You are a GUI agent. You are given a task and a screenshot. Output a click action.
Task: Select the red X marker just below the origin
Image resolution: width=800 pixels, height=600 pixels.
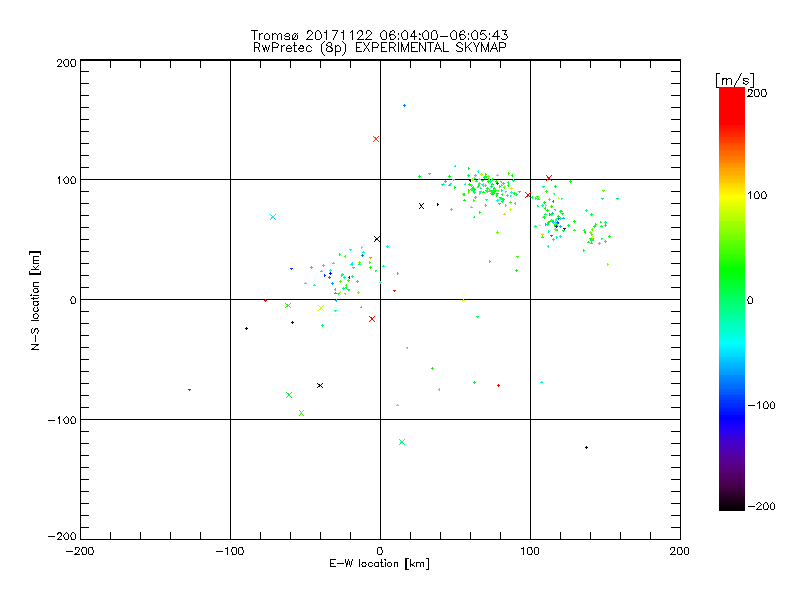pyautogui.click(x=372, y=319)
